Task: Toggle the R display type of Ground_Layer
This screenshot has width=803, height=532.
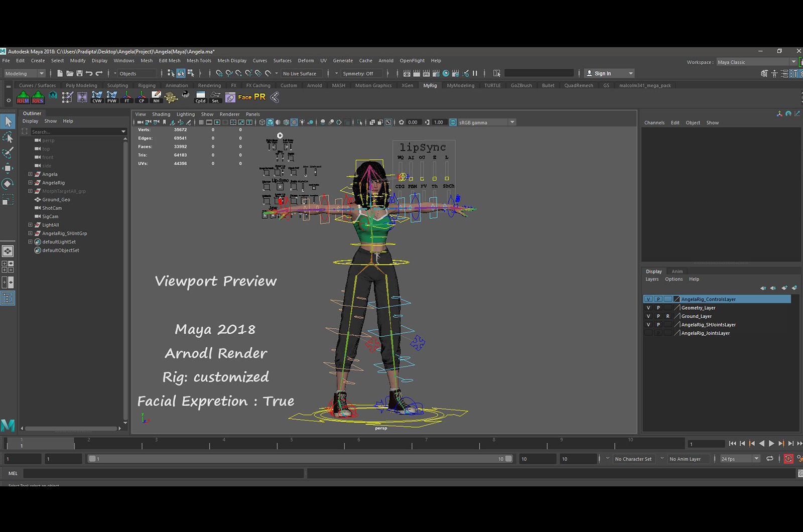Action: (x=667, y=316)
